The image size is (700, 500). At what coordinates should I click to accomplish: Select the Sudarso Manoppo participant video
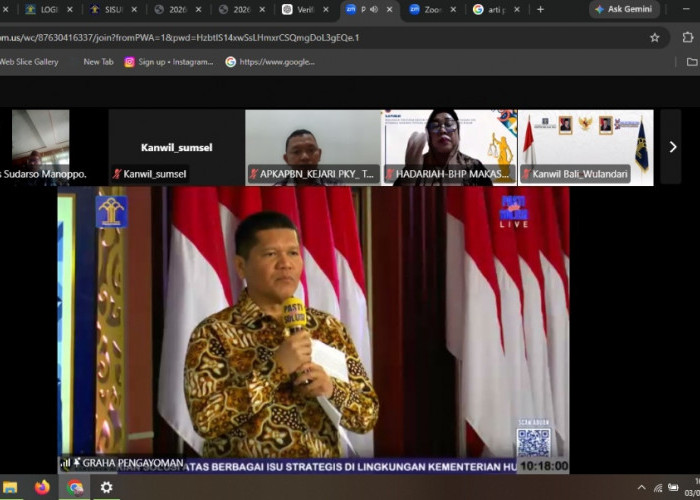click(x=41, y=147)
